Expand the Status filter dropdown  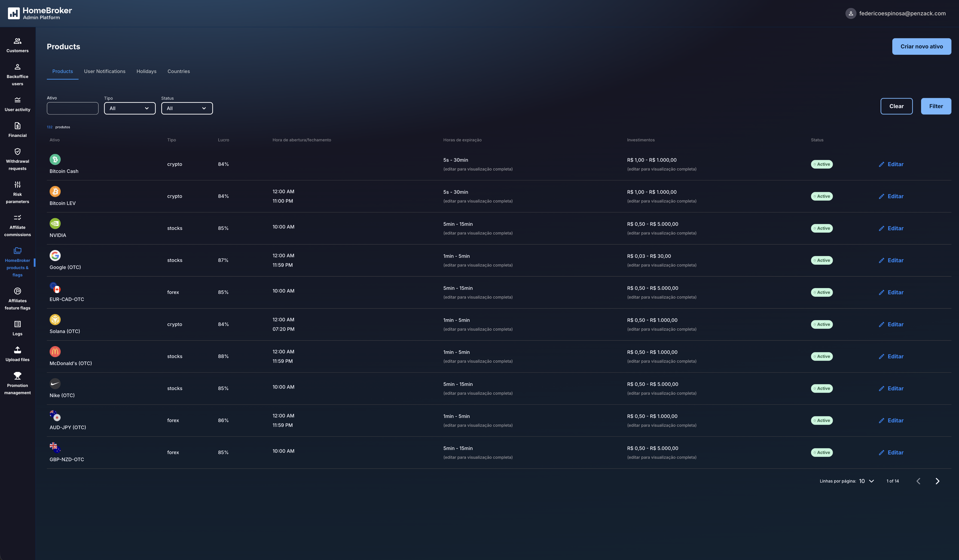point(186,108)
